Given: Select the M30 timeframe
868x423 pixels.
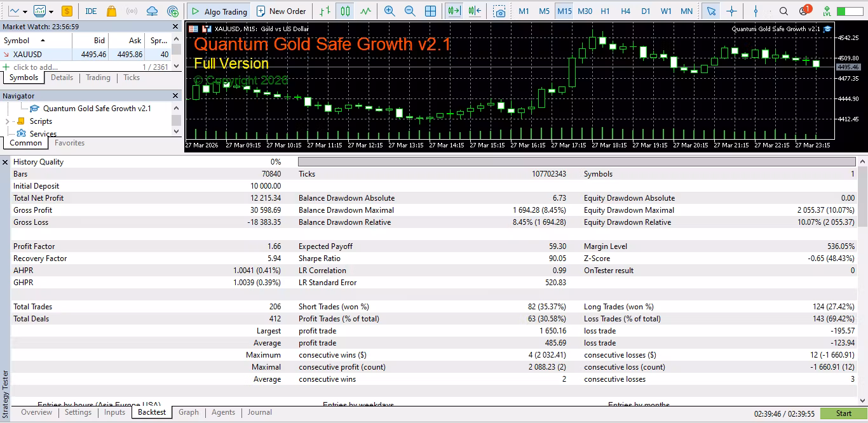Looking at the screenshot, I should pyautogui.click(x=585, y=11).
